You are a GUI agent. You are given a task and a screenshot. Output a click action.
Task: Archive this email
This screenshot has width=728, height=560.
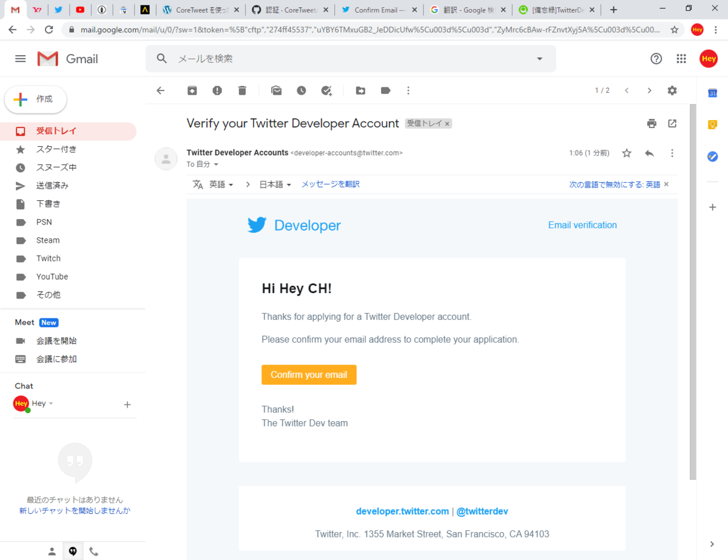coord(192,90)
